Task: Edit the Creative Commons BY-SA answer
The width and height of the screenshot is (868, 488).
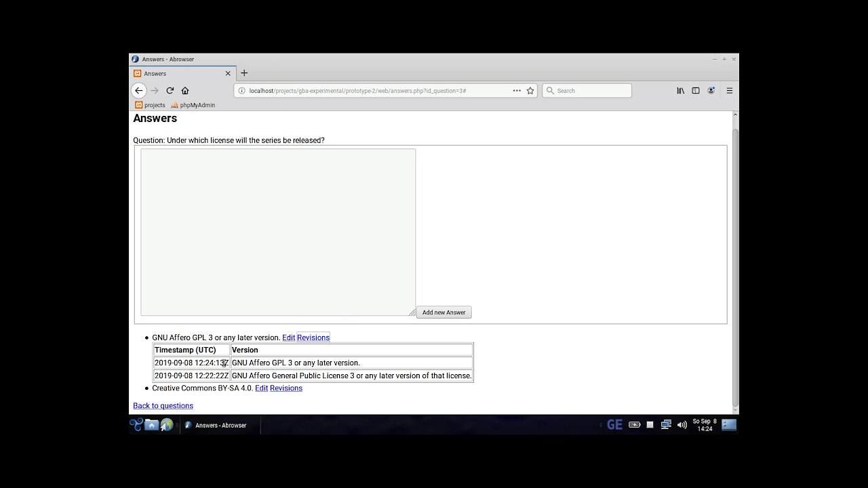Action: point(262,388)
